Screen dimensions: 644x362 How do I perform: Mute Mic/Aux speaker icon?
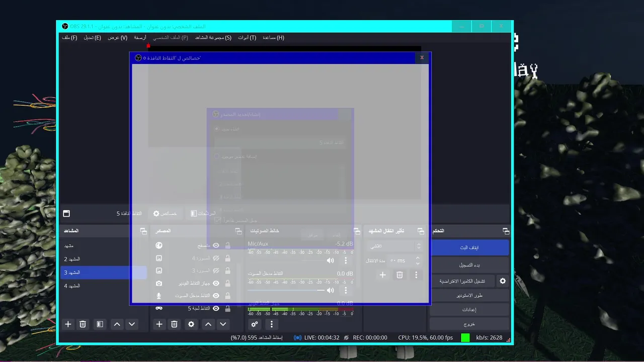(x=330, y=260)
